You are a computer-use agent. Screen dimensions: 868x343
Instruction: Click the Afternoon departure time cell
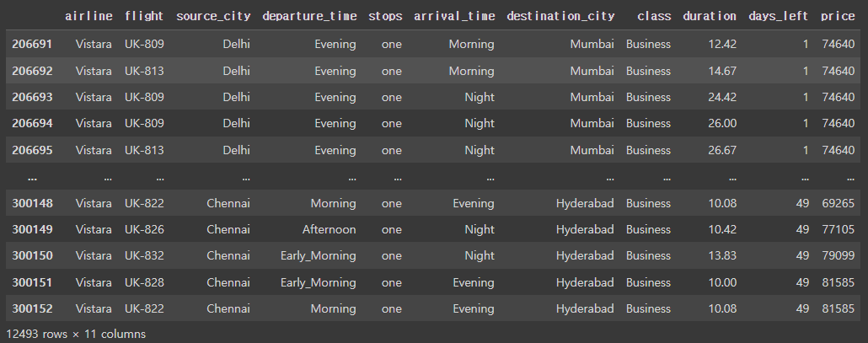(329, 229)
